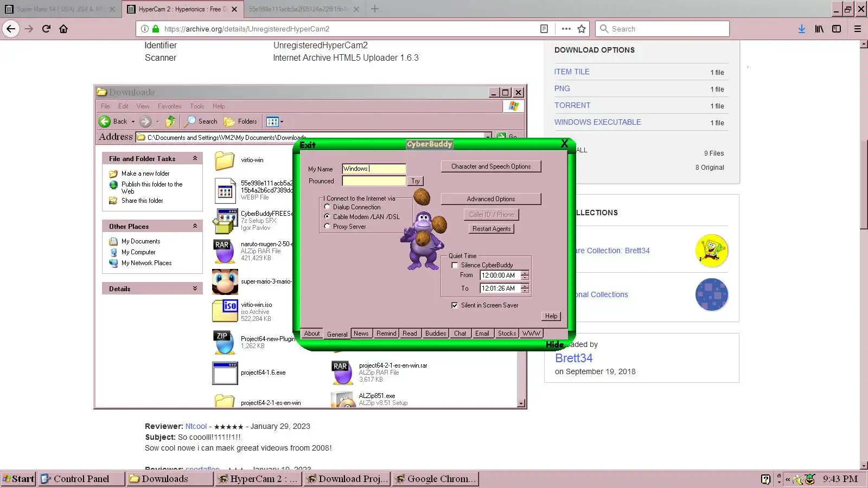Click the Up folder icon in Downloads window
The width and height of the screenshot is (868, 488).
[170, 121]
